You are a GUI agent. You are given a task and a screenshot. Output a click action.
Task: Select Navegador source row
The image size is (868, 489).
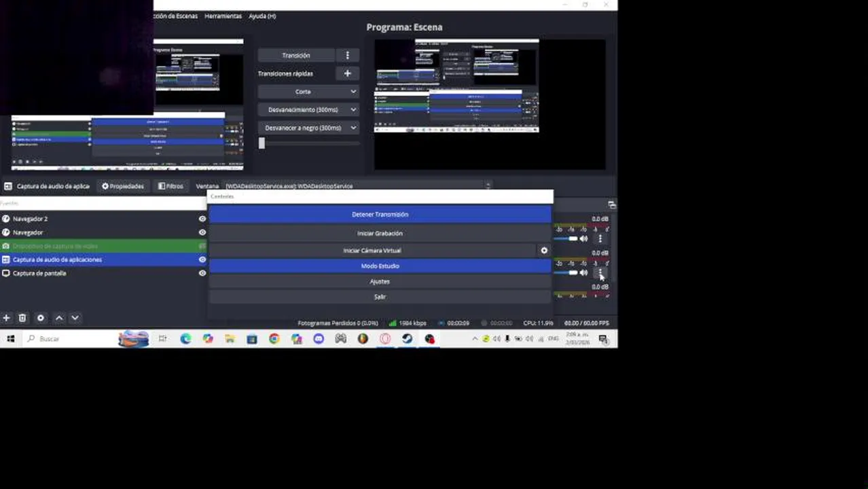click(x=104, y=232)
